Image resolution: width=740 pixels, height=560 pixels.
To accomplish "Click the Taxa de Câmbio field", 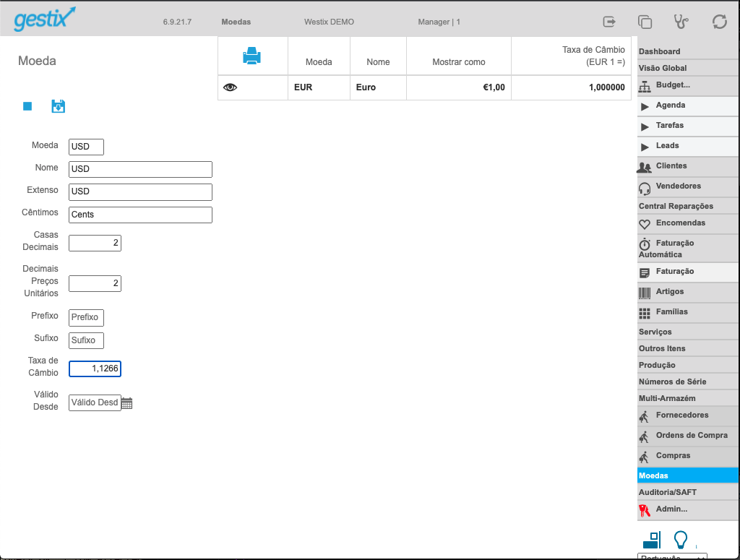I will tap(95, 369).
